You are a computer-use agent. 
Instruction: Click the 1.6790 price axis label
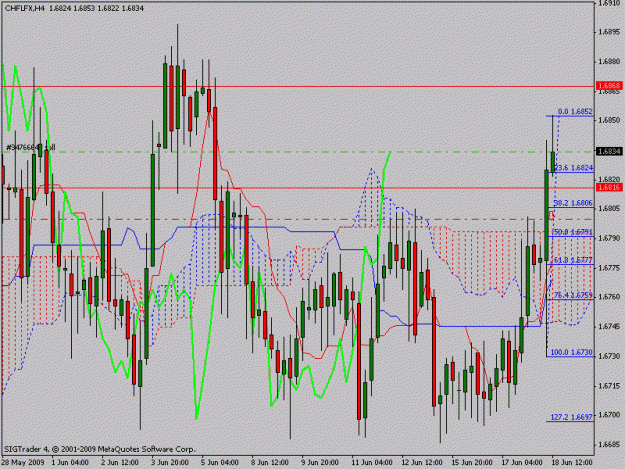610,238
